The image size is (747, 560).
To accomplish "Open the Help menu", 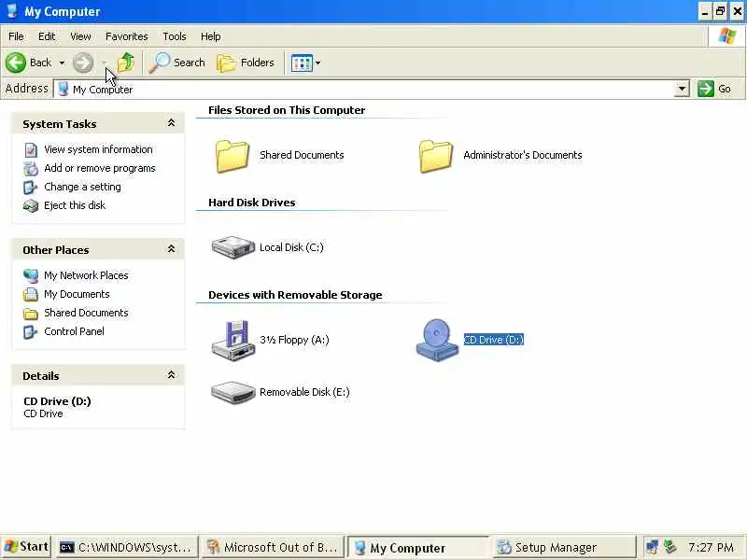I will [x=211, y=36].
